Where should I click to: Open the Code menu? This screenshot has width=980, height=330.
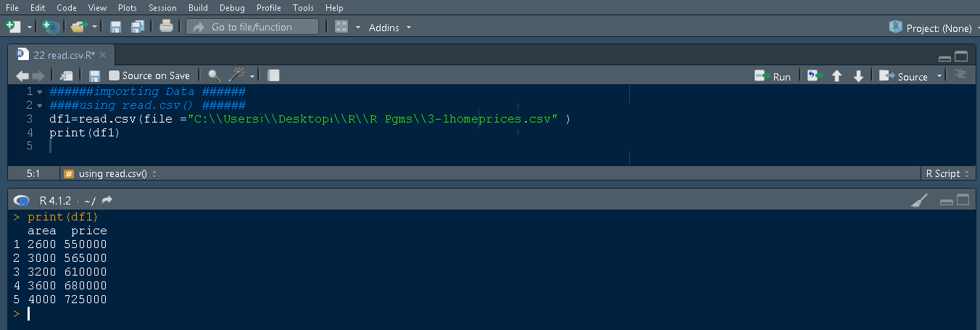click(67, 7)
